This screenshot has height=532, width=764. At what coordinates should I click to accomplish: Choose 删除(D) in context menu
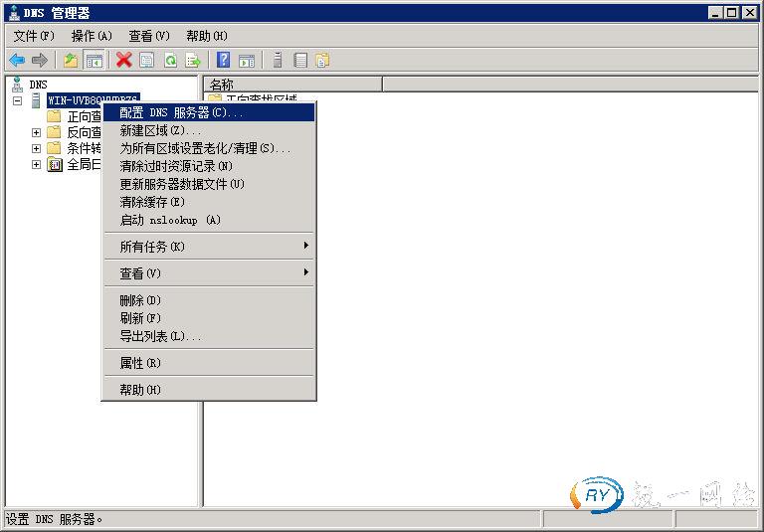209,300
